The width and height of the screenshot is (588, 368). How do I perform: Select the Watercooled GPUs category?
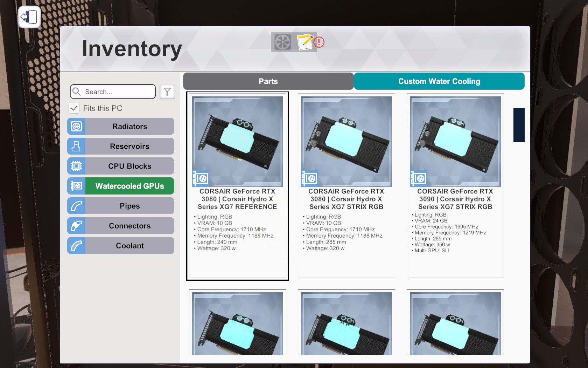(121, 186)
